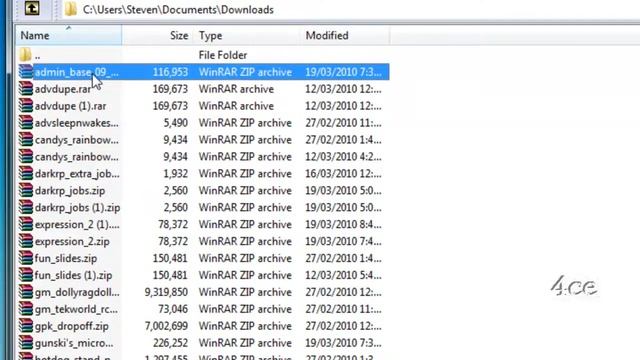Click the up one level arrow icon
The image size is (640, 360).
pos(32,8)
